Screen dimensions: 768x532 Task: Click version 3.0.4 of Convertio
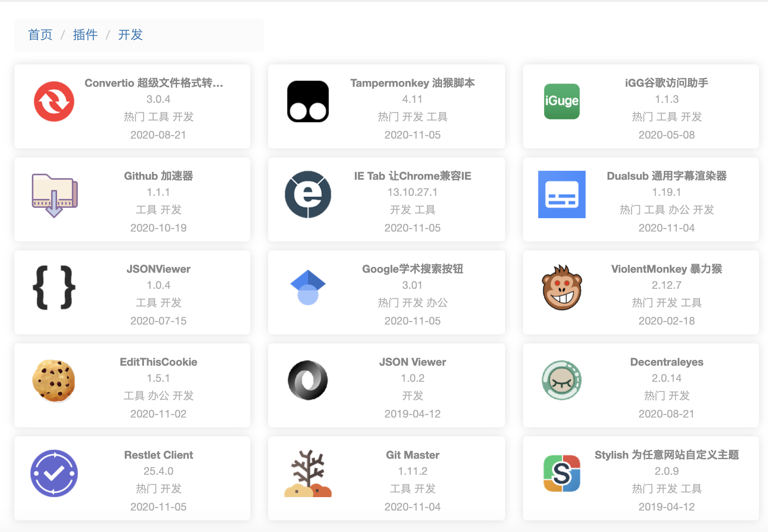pyautogui.click(x=159, y=99)
